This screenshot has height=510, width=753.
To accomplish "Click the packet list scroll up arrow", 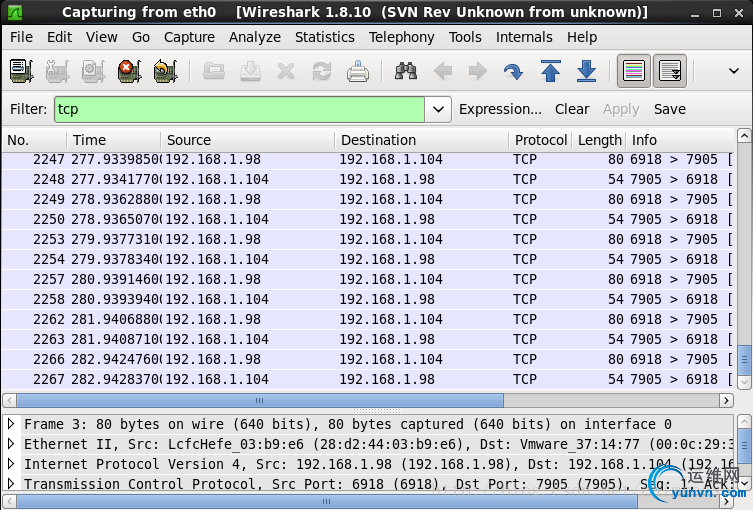I will point(744,136).
